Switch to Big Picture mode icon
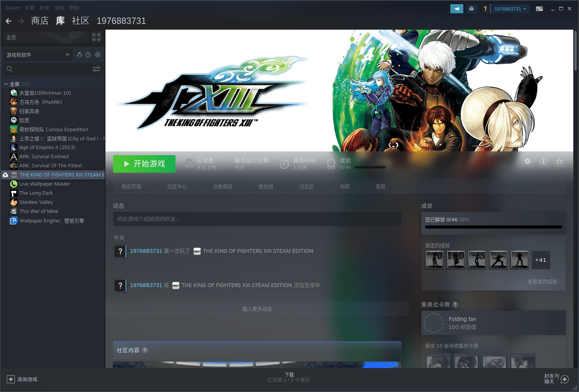579x392 pixels. [x=539, y=9]
